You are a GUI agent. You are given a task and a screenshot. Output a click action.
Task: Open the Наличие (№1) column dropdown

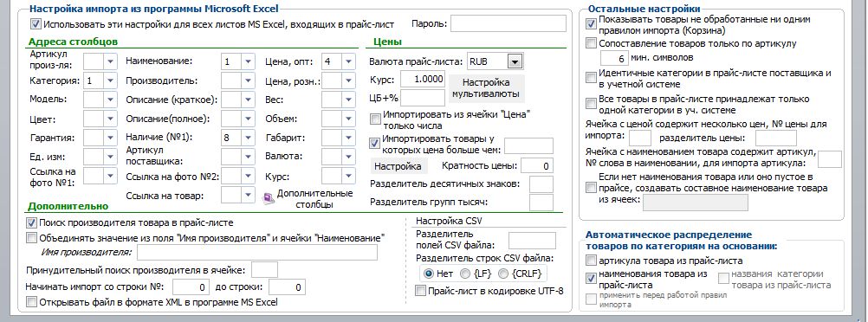coord(248,138)
